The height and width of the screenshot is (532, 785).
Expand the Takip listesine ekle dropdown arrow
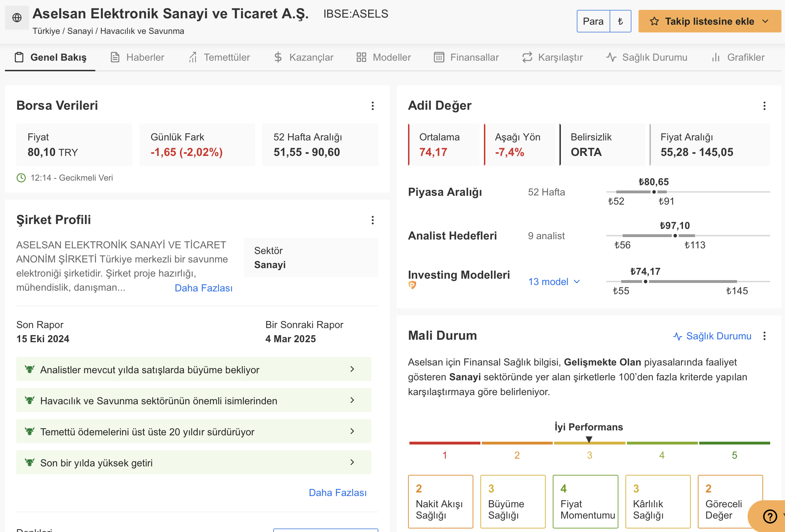pos(765,21)
